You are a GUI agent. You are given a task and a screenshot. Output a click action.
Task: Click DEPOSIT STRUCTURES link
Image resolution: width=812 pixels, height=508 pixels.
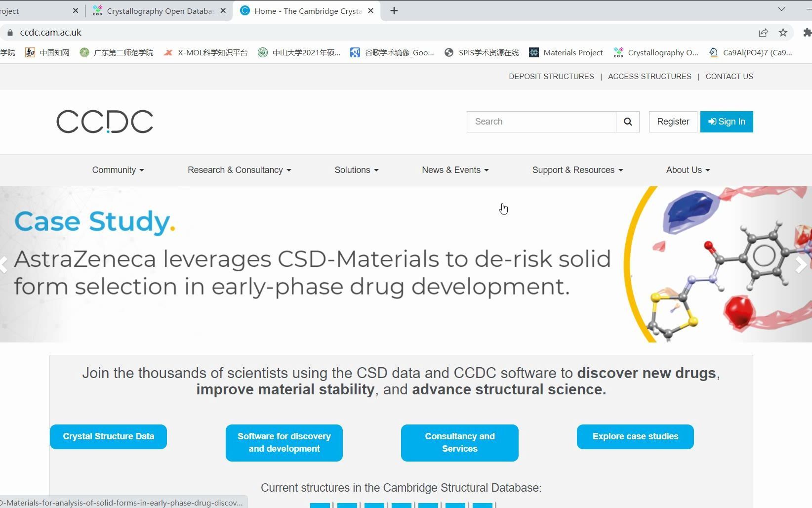coord(551,77)
